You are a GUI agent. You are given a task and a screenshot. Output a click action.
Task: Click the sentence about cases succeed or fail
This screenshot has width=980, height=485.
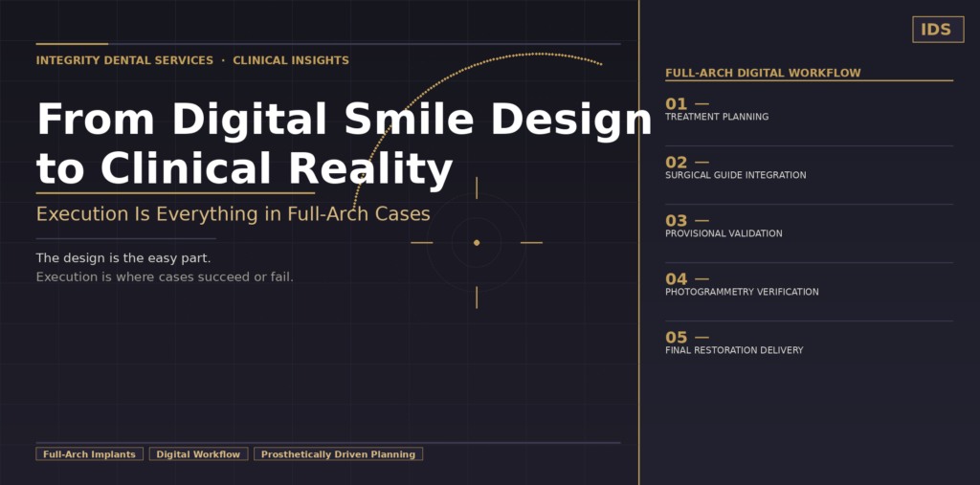pyautogui.click(x=165, y=277)
